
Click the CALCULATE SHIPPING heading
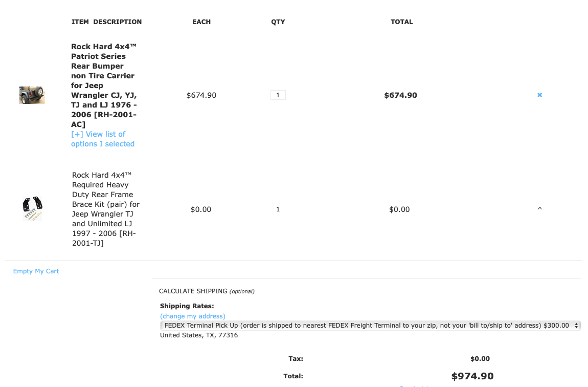(x=193, y=291)
